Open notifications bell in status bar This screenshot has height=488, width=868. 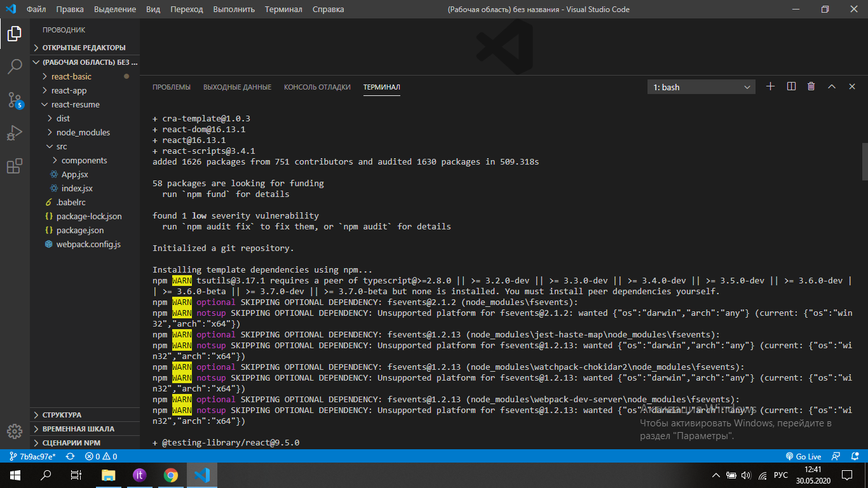point(855,456)
